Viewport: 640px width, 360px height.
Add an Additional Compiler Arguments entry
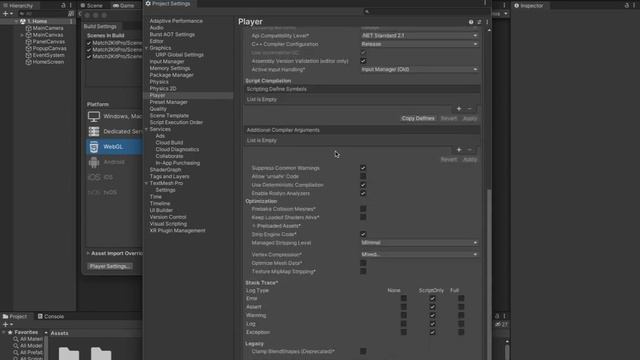tap(459, 150)
